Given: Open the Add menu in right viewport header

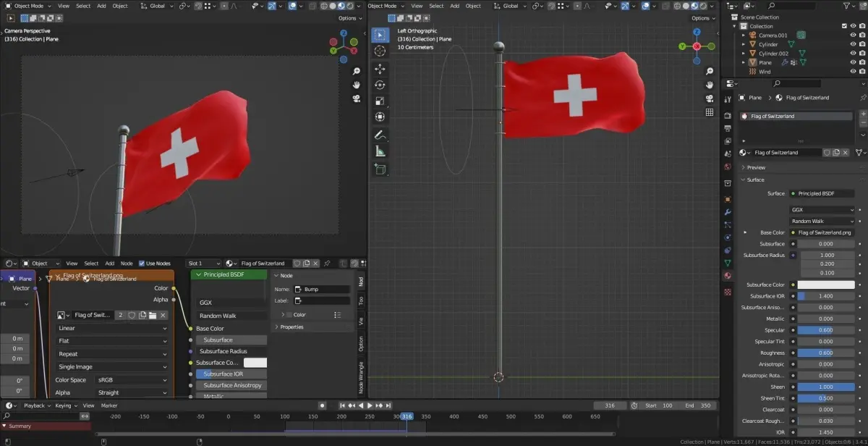Looking at the screenshot, I should pos(454,6).
